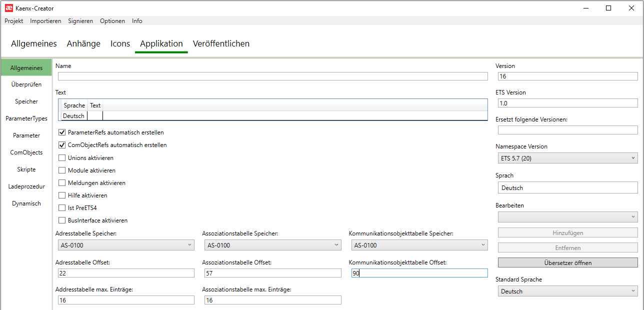
Task: Click the Übersetzer öffnen button
Action: (x=567, y=262)
